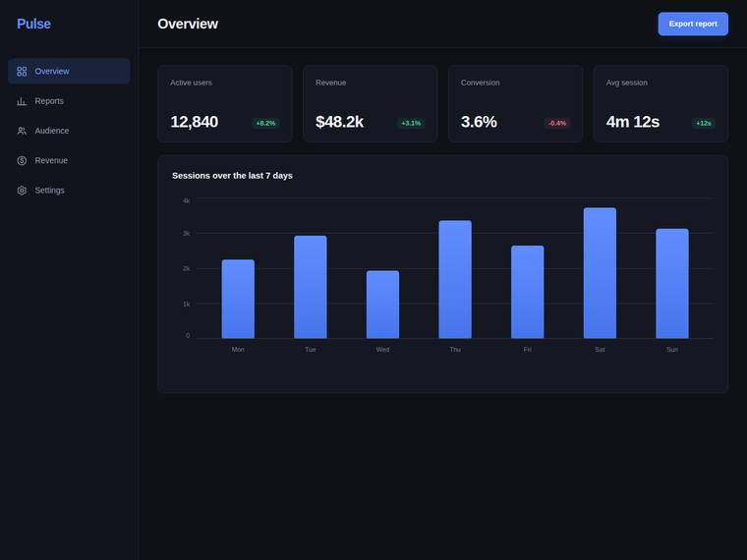Click the Sat axis label
Image resolution: width=747 pixels, height=560 pixels.
pos(600,350)
